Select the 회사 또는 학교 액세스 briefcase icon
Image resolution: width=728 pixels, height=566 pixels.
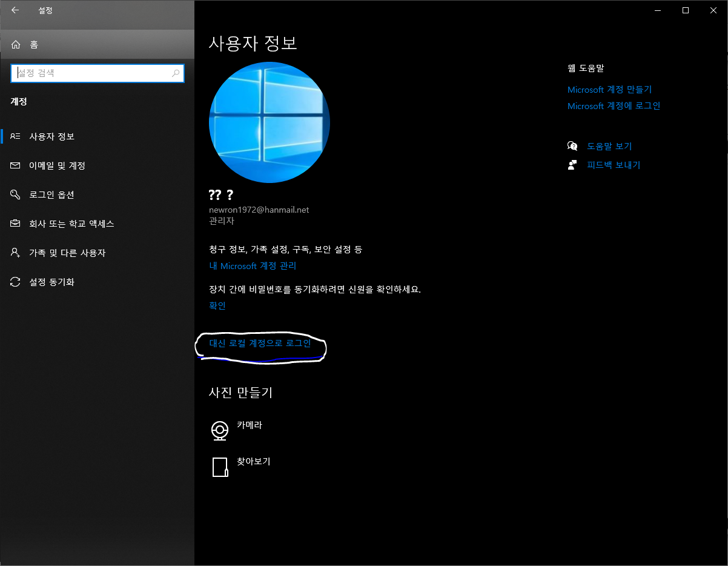(x=16, y=224)
